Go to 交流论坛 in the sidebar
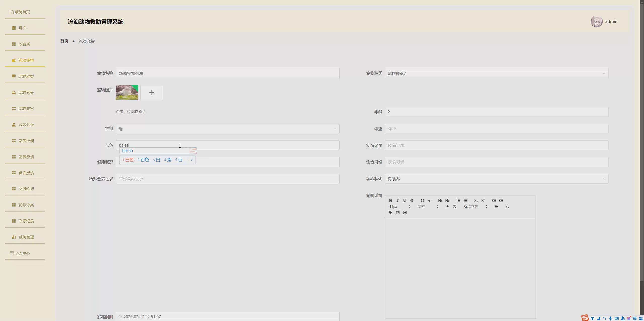This screenshot has height=321, width=644. tap(26, 189)
